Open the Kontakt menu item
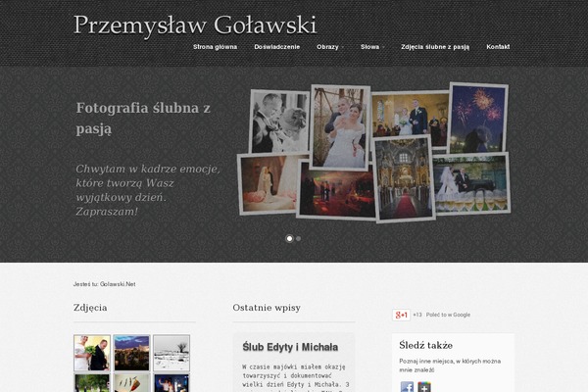The width and height of the screenshot is (588, 392). 498,47
